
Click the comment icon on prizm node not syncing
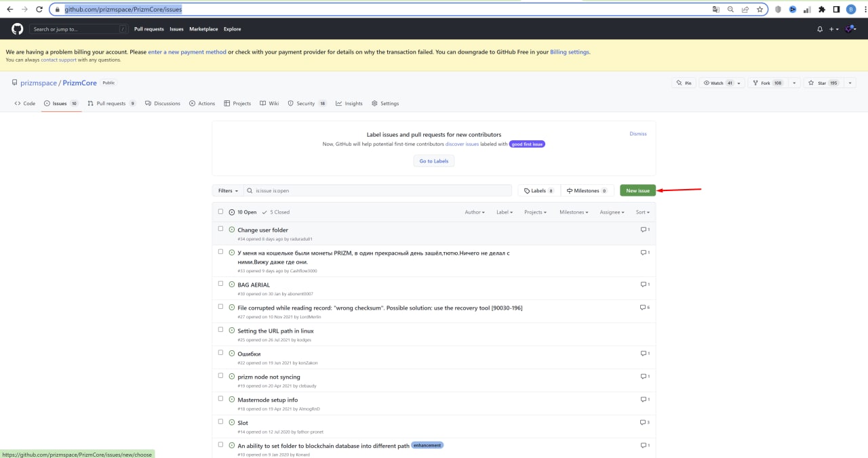click(x=644, y=377)
